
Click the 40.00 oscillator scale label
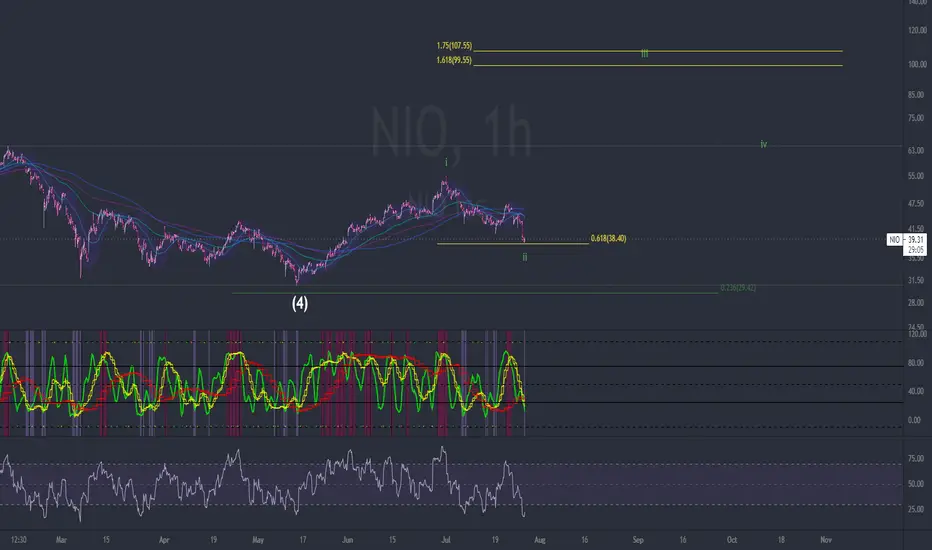tap(915, 391)
